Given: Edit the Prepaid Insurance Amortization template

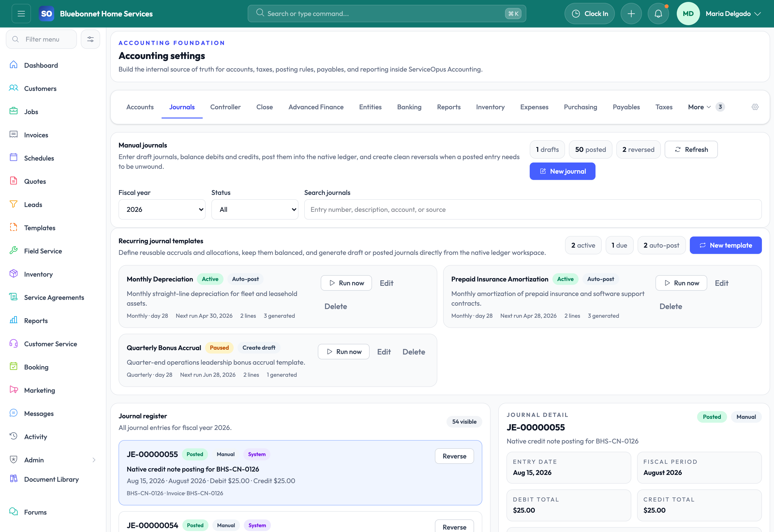Looking at the screenshot, I should click(x=721, y=283).
